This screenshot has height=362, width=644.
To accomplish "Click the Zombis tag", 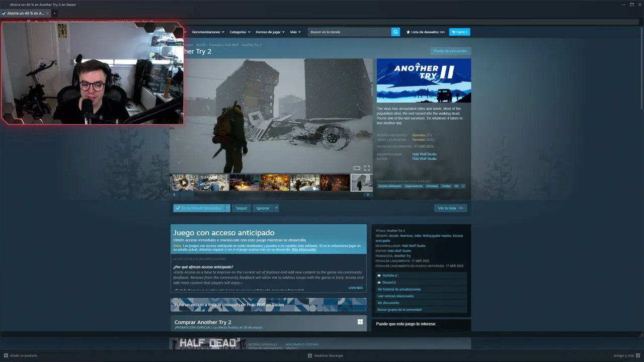I will [x=446, y=186].
